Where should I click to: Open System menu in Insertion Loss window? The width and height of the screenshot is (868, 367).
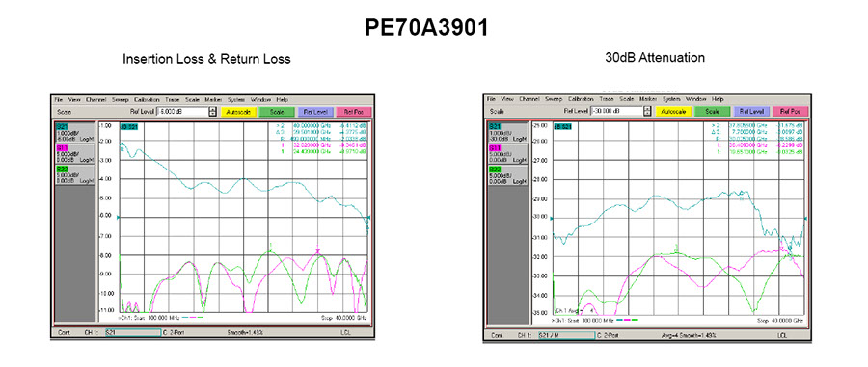pos(236,100)
